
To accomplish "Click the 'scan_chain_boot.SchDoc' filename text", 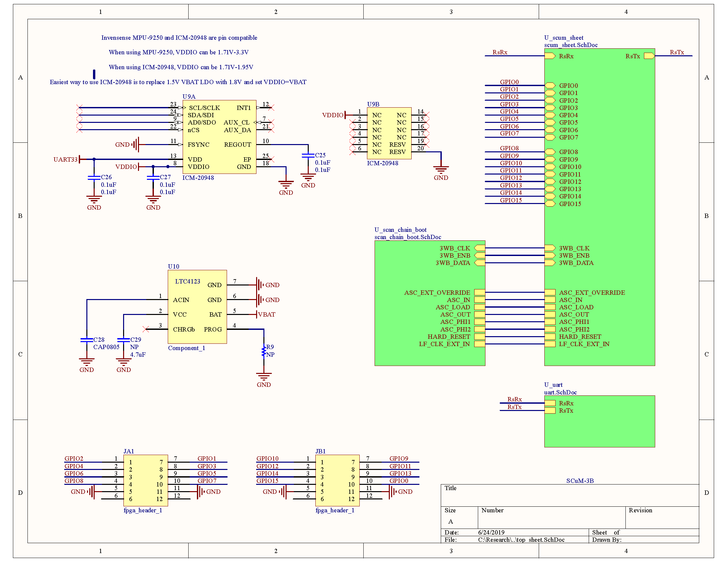I will coord(408,237).
